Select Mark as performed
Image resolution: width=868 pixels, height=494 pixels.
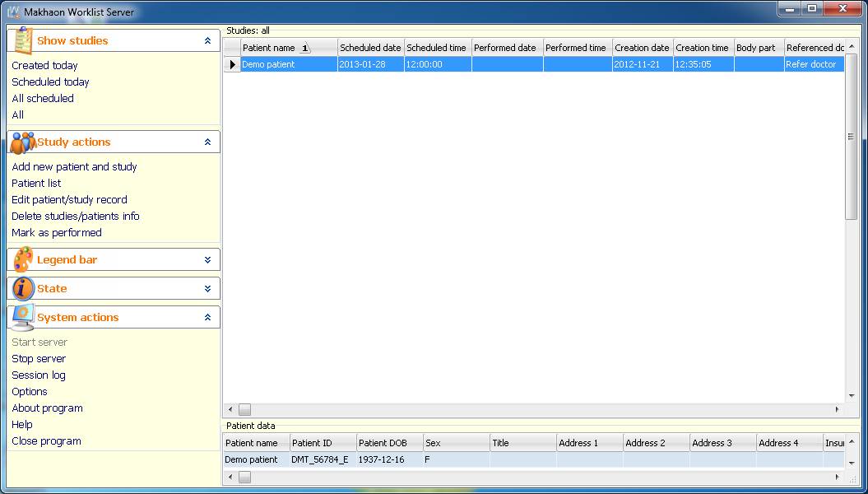pyautogui.click(x=57, y=233)
